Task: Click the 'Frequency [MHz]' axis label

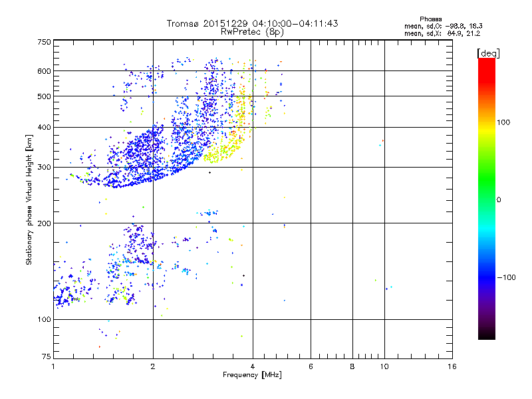Action: point(252,375)
